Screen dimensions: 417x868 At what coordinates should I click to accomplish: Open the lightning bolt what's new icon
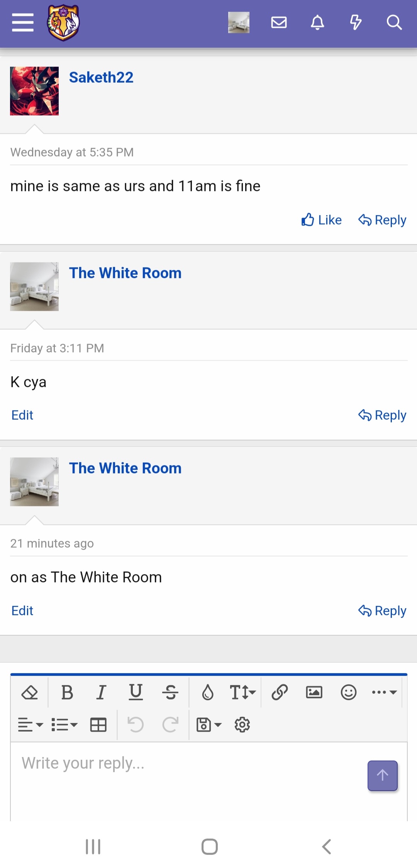(x=356, y=22)
